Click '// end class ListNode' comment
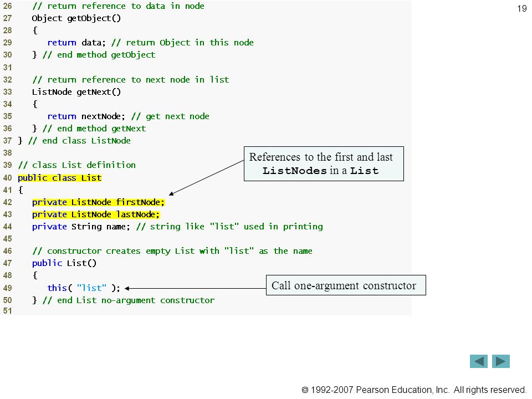The width and height of the screenshot is (532, 399). 80,141
